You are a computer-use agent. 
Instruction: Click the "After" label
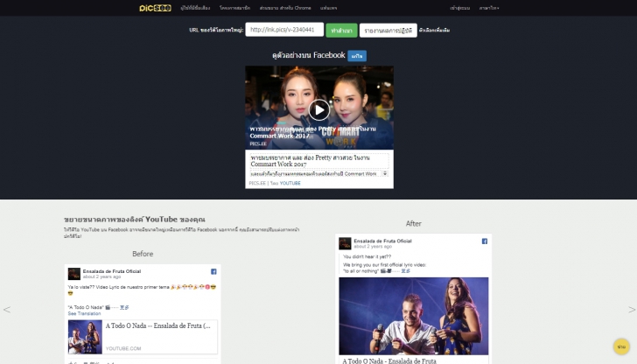tap(414, 223)
